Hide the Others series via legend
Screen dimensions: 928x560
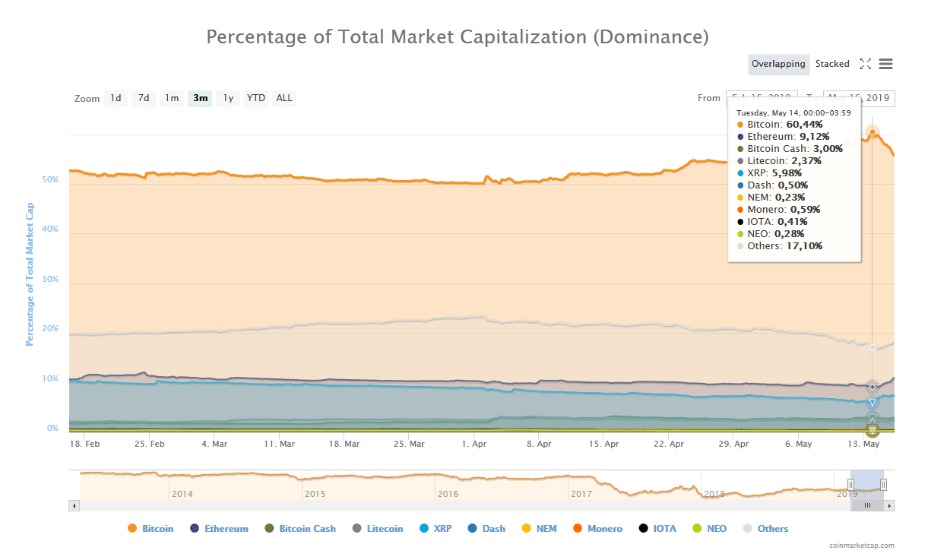772,529
